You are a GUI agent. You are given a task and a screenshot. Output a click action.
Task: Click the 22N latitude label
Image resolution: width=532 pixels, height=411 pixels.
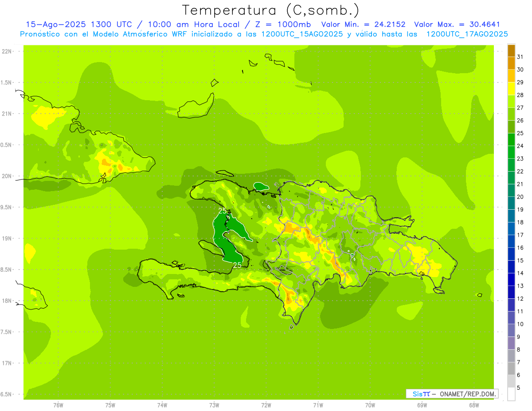click(6, 51)
